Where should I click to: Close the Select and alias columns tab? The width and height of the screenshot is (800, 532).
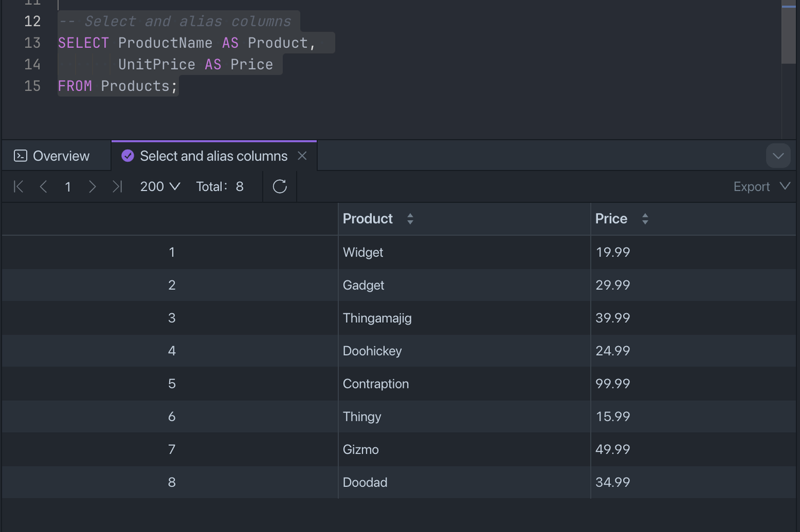click(302, 156)
